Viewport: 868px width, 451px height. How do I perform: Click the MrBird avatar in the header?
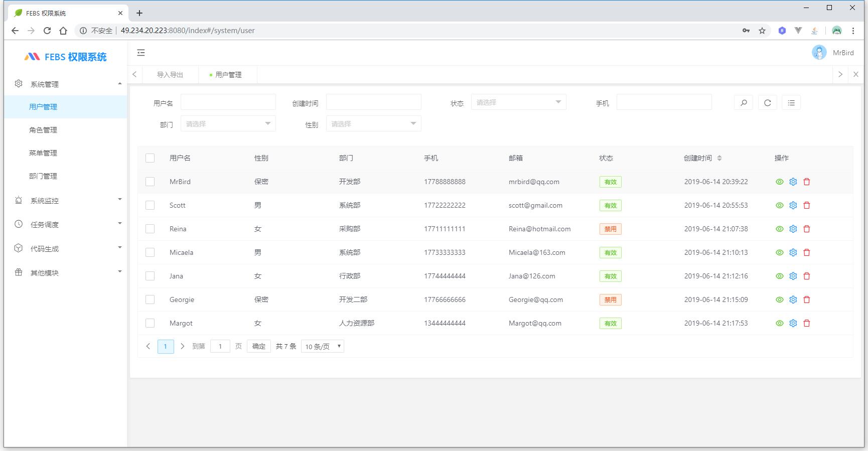tap(819, 53)
